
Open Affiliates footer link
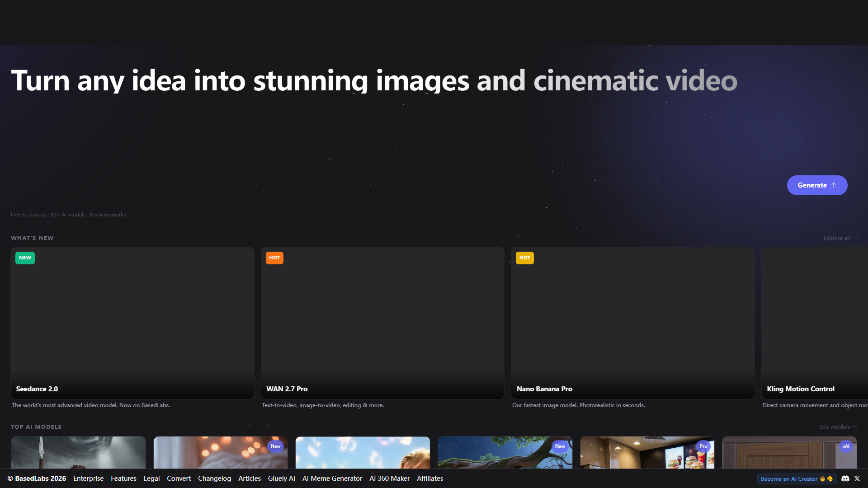tap(430, 479)
